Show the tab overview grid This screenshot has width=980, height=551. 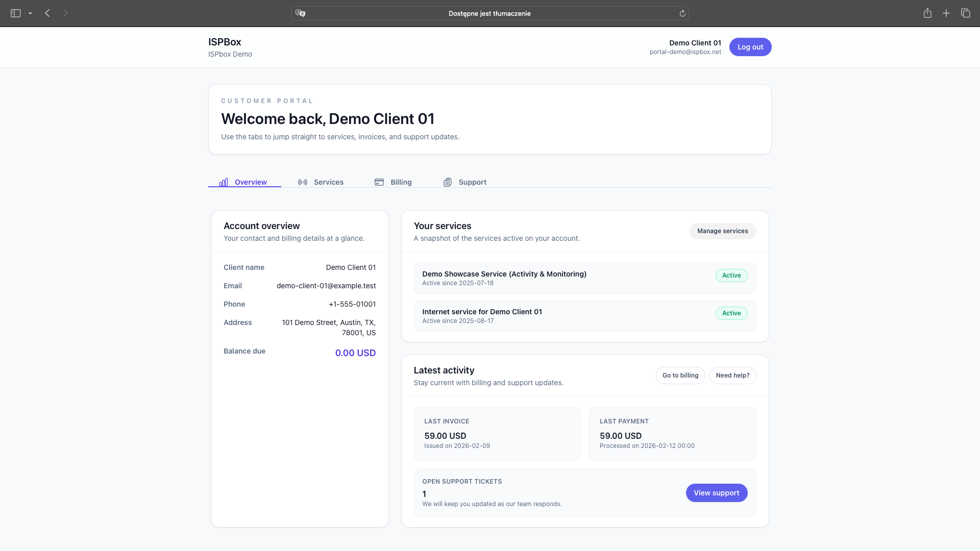click(x=966, y=13)
